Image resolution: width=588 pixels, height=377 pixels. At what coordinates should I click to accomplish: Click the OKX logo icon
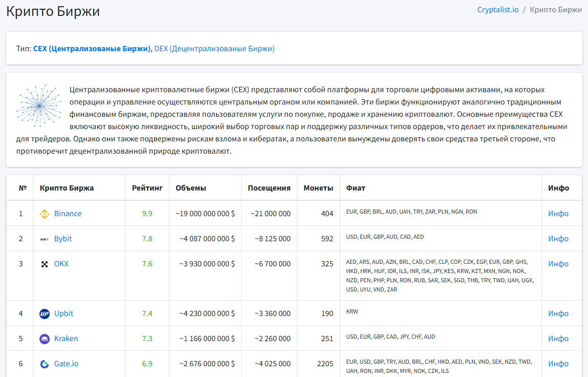45,264
